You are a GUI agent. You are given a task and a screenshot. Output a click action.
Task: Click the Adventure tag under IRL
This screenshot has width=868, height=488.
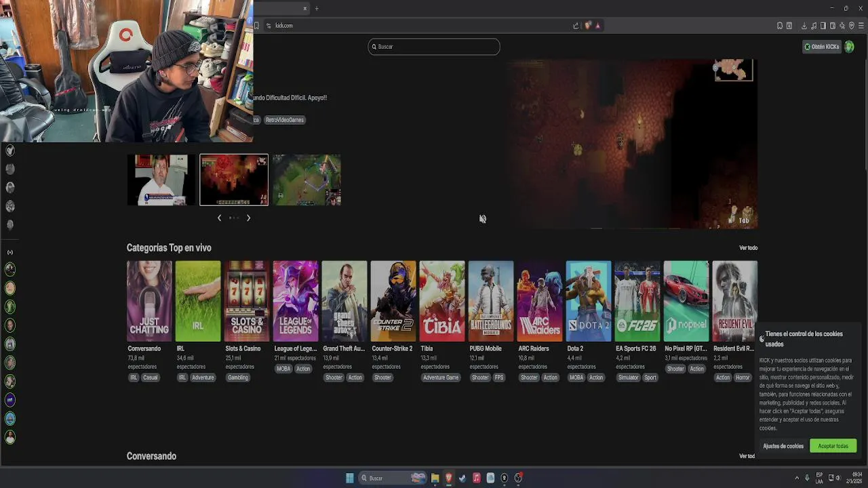(203, 378)
